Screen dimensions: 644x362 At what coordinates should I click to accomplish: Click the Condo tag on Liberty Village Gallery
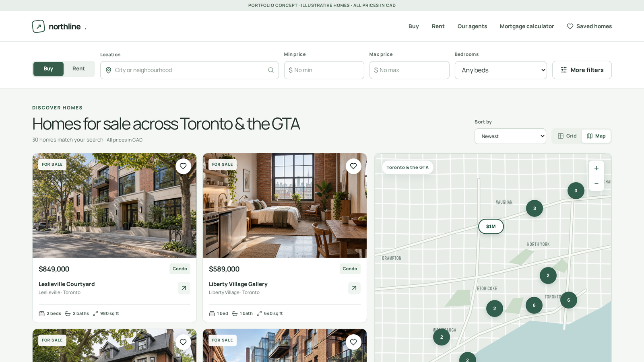pos(350,269)
